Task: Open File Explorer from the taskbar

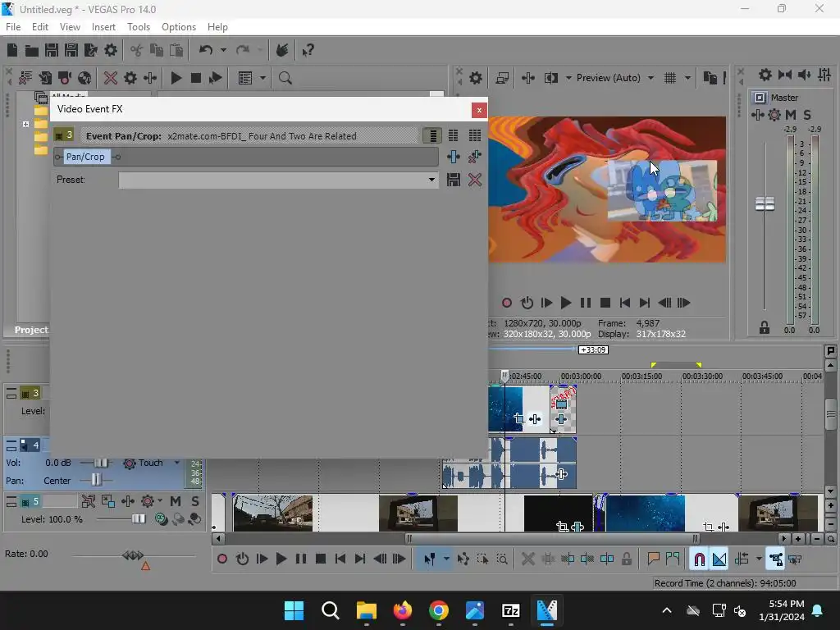Action: 367,610
